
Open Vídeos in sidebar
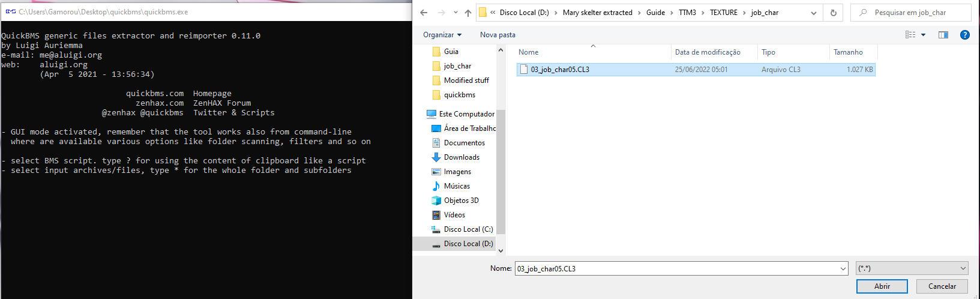point(454,215)
